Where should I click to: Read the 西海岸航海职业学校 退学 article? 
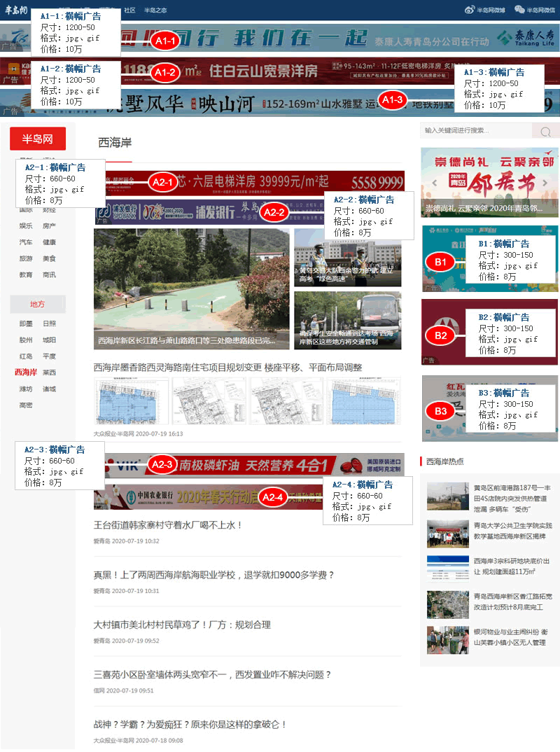213,576
